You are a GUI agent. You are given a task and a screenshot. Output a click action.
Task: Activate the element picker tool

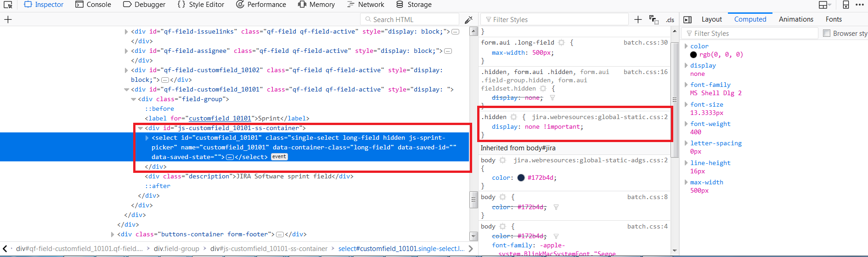point(8,5)
